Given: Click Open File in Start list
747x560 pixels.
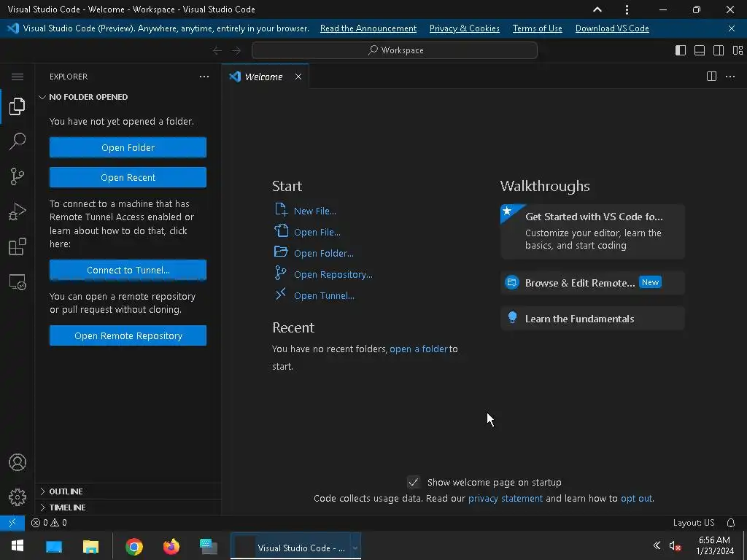Looking at the screenshot, I should [x=317, y=233].
